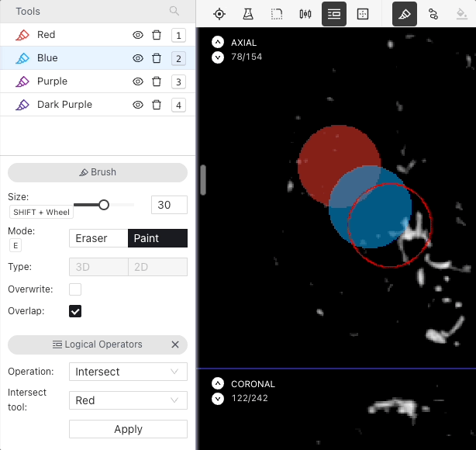This screenshot has width=476, height=450.
Task: Move coronal slice up with up arrow
Action: point(218,383)
